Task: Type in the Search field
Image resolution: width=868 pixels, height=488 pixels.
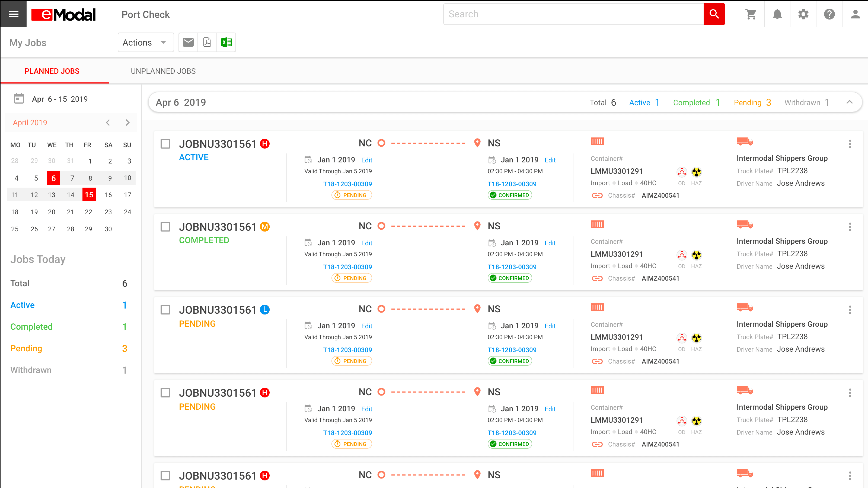Action: [x=573, y=14]
